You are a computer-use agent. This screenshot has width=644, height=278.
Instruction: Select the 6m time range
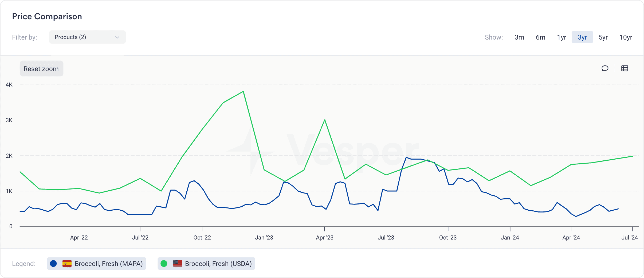[540, 37]
